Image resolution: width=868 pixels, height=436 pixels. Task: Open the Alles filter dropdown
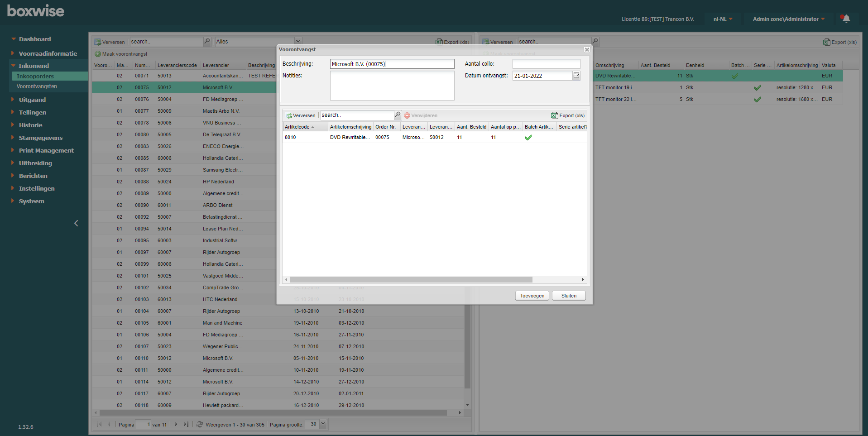click(x=298, y=41)
